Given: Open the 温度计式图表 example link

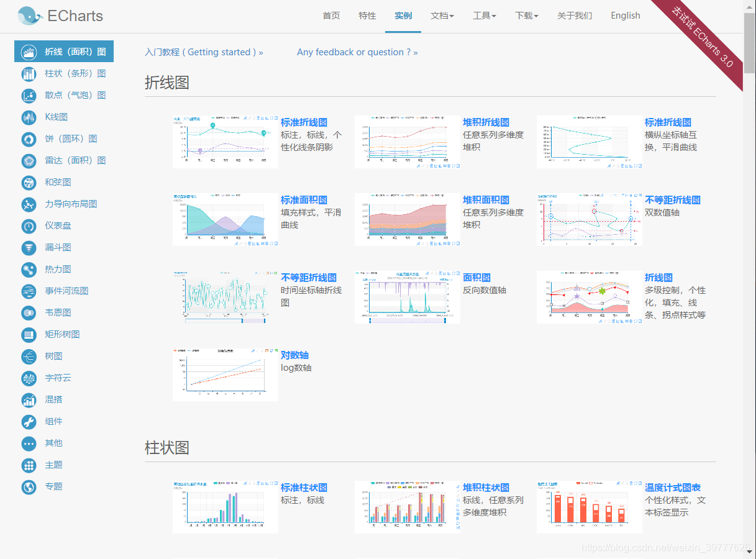Looking at the screenshot, I should [673, 488].
